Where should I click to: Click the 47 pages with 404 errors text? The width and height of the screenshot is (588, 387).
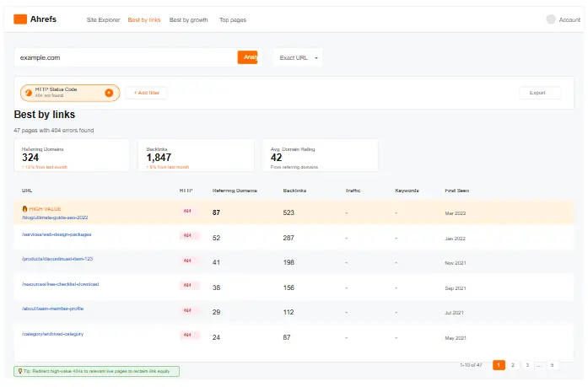click(54, 131)
